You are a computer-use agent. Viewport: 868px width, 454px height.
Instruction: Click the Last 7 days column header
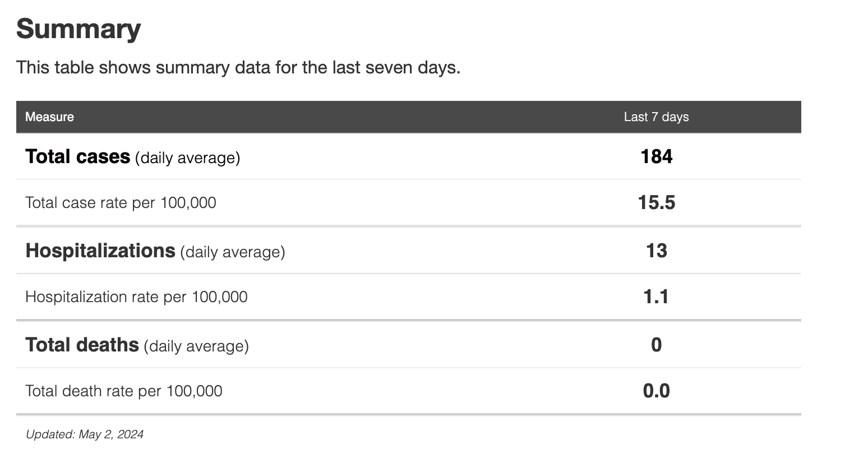pyautogui.click(x=656, y=117)
